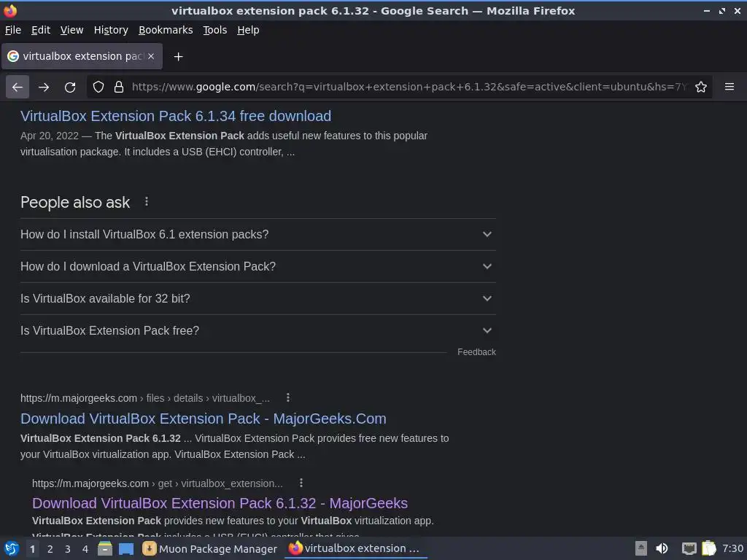
Task: Open the Help menu
Action: tap(248, 30)
